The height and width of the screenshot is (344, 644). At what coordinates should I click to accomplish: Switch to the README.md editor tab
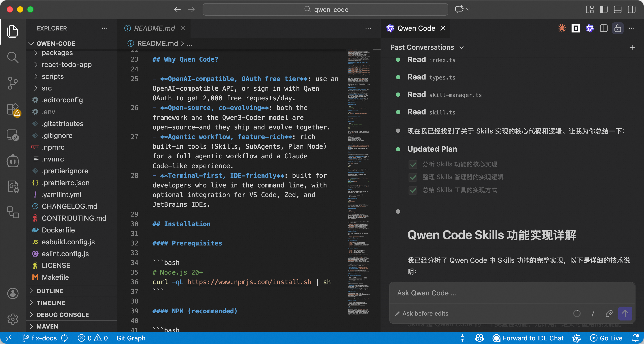pyautogui.click(x=154, y=28)
